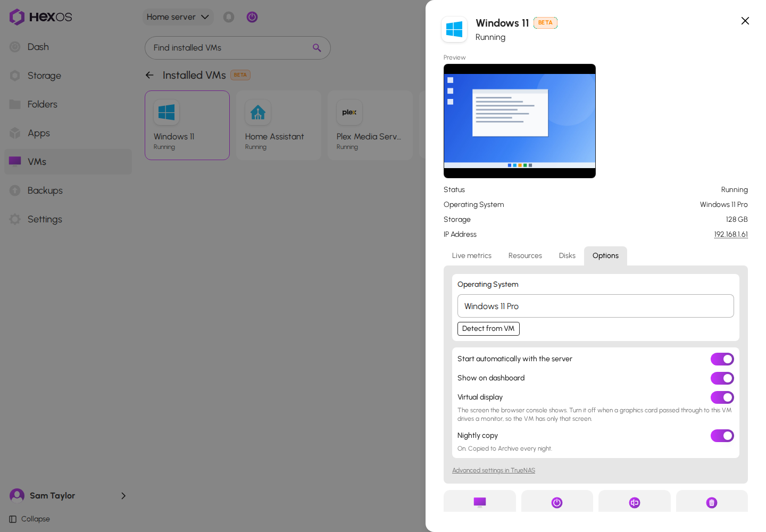This screenshot has height=532, width=766.
Task: Open the Home Assistant VM card
Action: pyautogui.click(x=279, y=125)
